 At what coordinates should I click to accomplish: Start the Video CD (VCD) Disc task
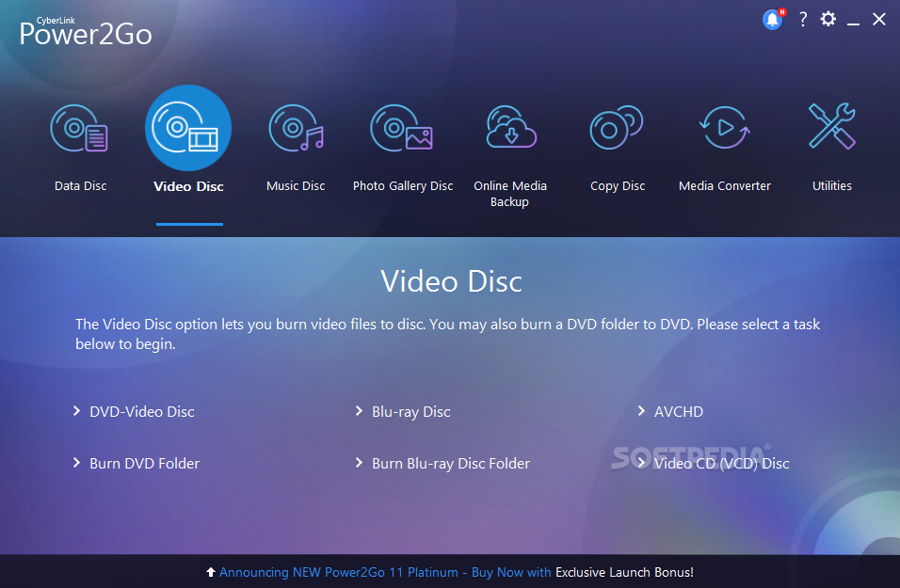(721, 464)
